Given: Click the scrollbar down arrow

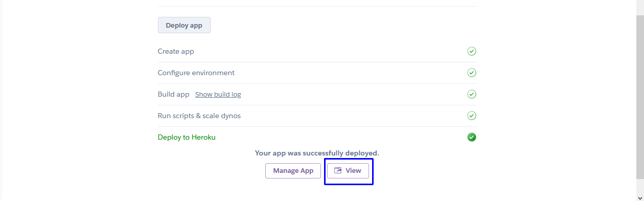Looking at the screenshot, I should click(x=640, y=197).
